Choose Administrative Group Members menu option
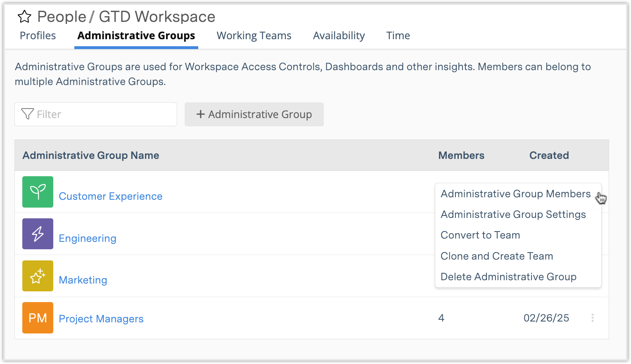This screenshot has width=631, height=364. pyautogui.click(x=515, y=194)
